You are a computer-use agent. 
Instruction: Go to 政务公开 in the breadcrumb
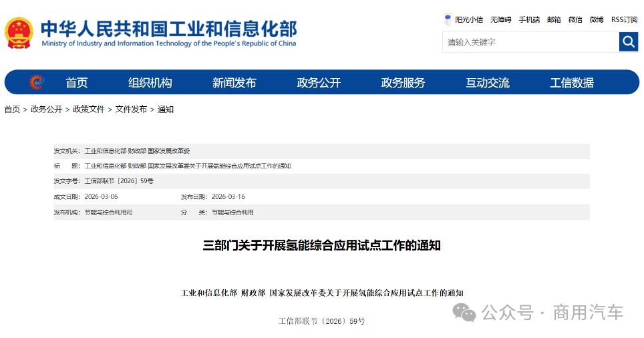46,110
